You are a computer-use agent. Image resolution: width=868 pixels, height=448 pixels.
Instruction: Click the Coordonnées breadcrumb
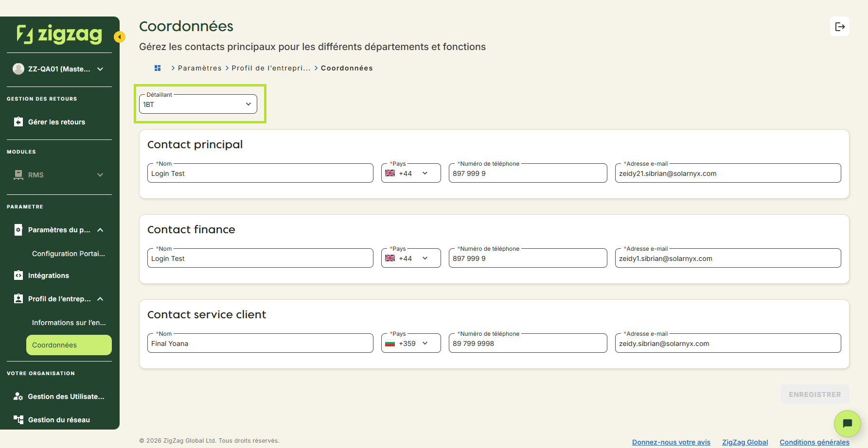point(347,68)
